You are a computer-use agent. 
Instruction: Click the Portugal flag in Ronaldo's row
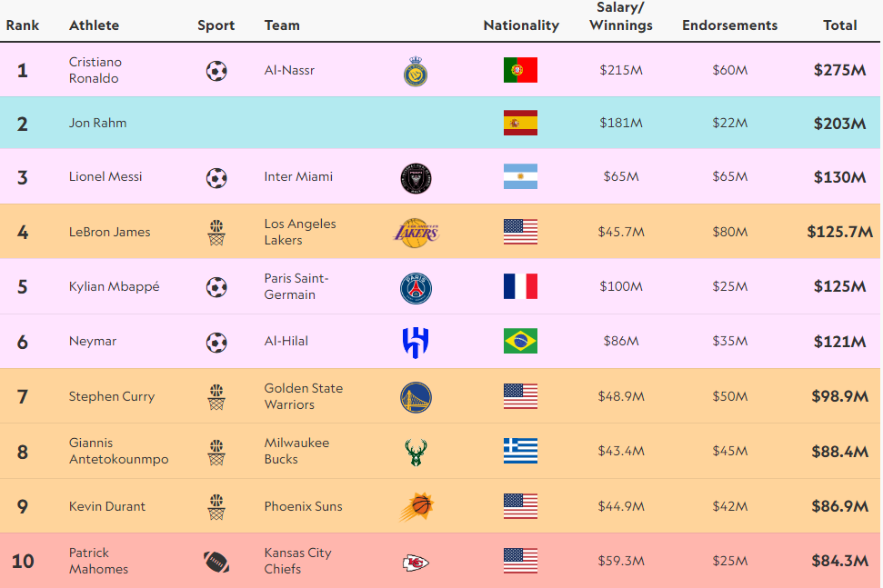[520, 70]
